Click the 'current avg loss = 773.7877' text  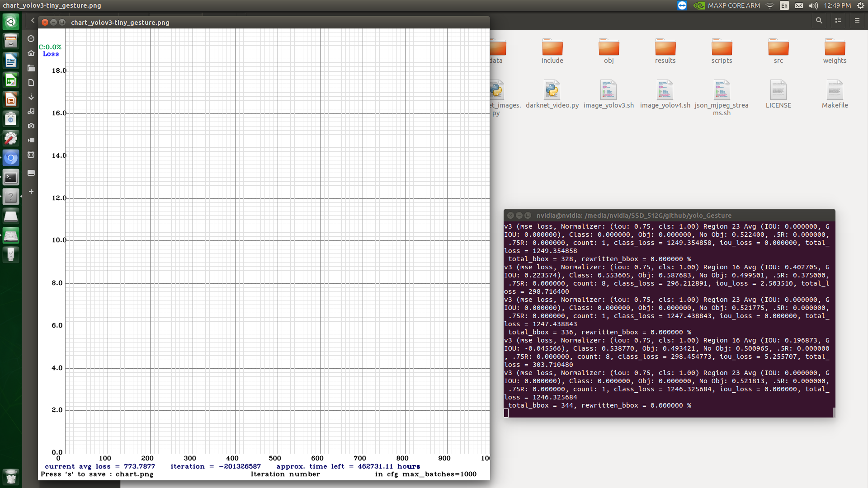(x=100, y=466)
